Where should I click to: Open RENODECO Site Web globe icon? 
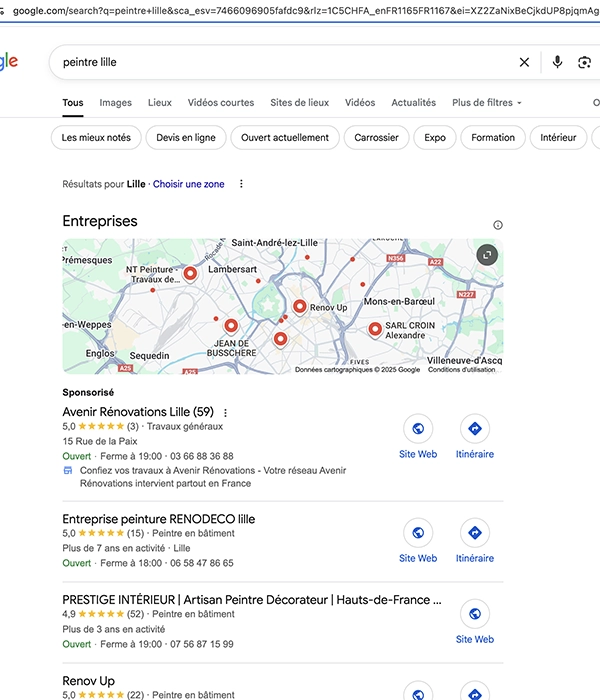coord(418,533)
